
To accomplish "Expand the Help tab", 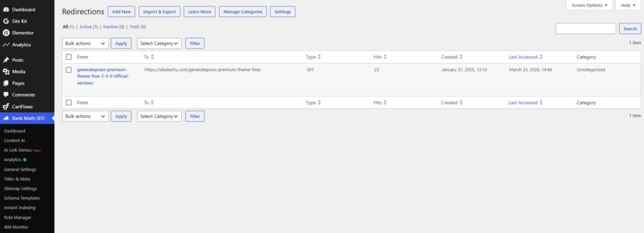I will 628,5.
